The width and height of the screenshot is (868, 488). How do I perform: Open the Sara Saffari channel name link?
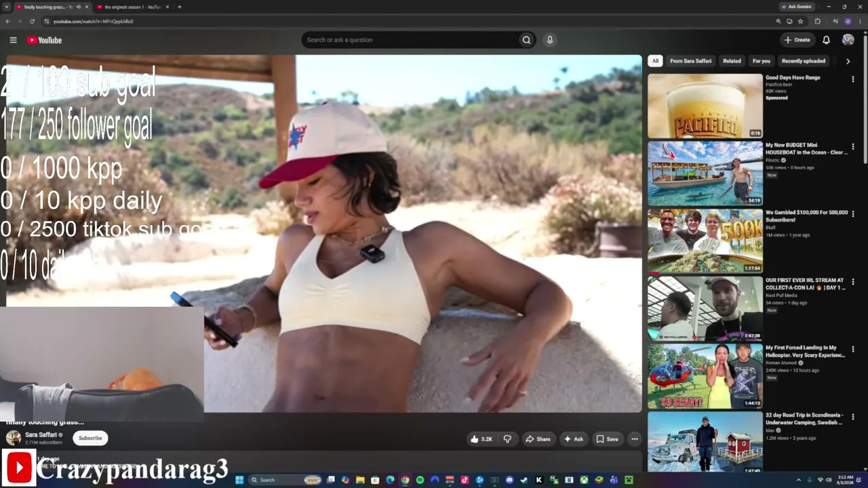pyautogui.click(x=41, y=435)
